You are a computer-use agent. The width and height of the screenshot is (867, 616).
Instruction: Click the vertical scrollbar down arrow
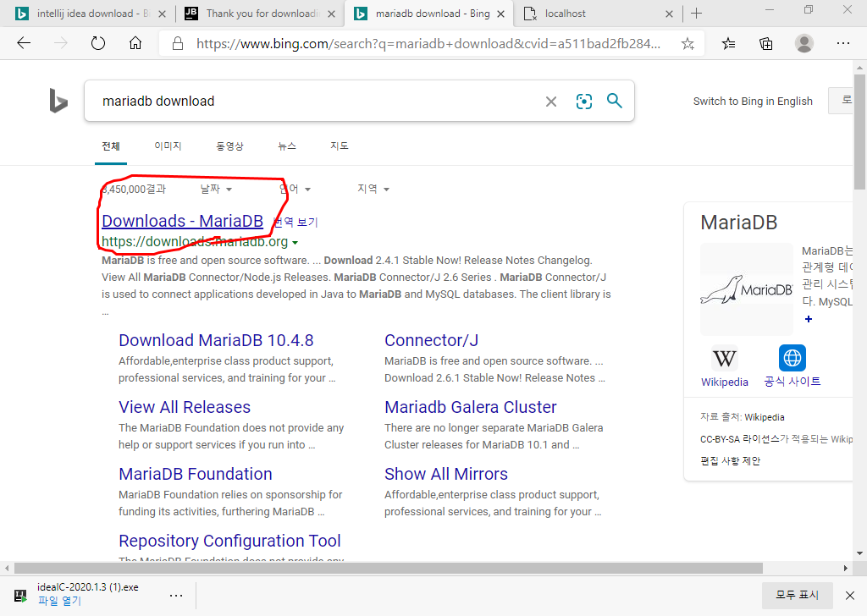(859, 553)
